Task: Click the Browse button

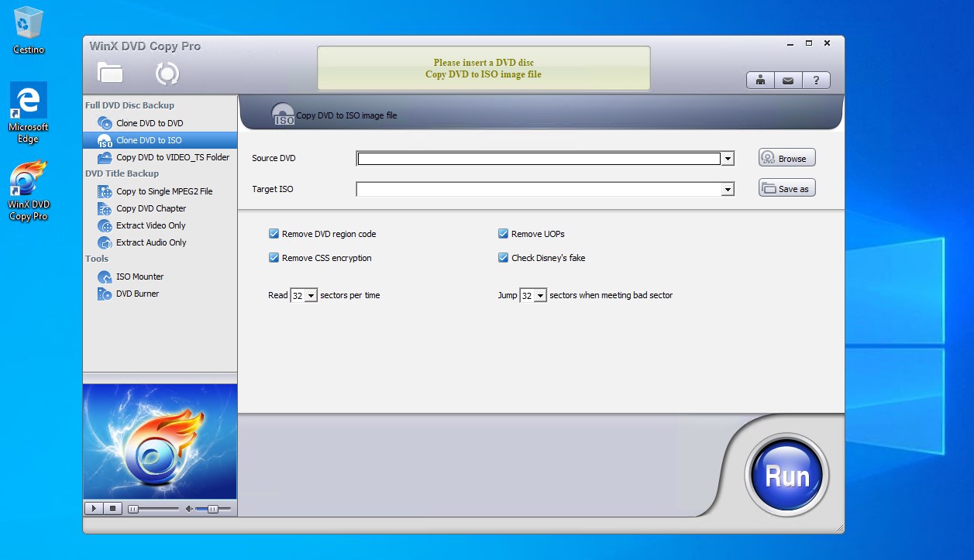Action: point(786,158)
